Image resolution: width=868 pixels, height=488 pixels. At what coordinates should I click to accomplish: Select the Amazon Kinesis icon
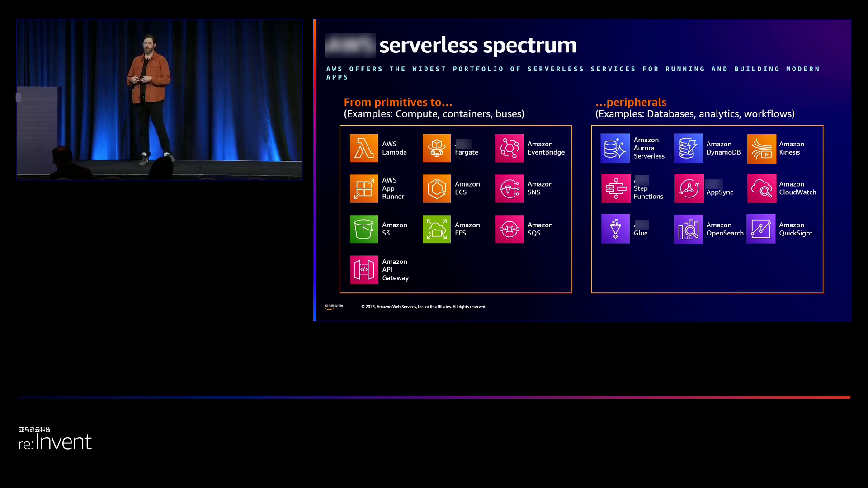[761, 148]
